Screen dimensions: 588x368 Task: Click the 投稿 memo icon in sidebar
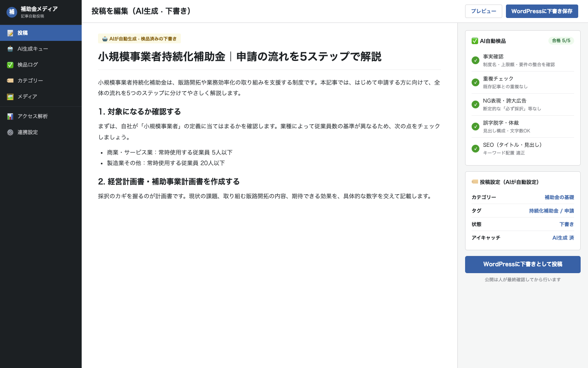coord(10,33)
